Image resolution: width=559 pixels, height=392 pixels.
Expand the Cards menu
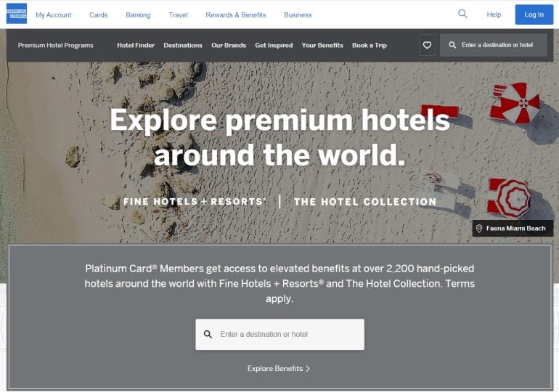[99, 15]
